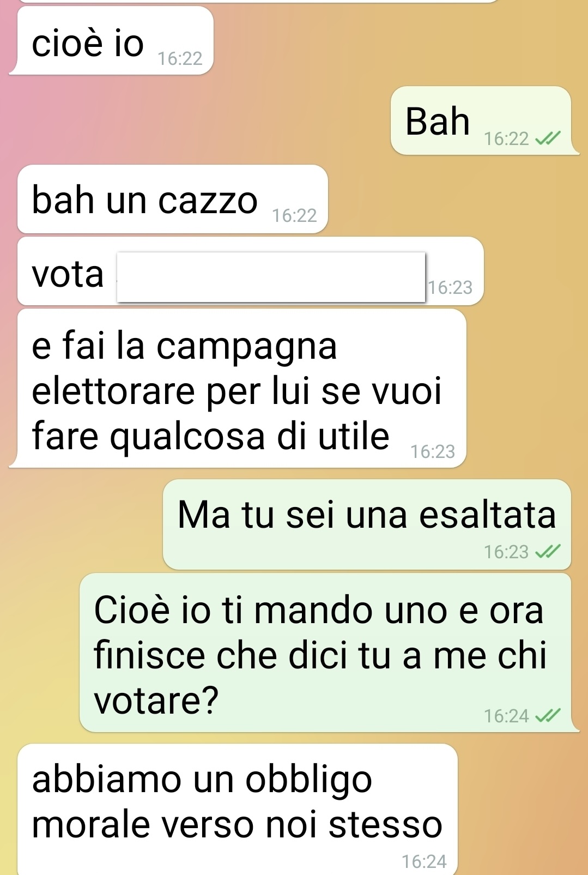The height and width of the screenshot is (875, 588).
Task: Select 'abbiamo un obbligo morale' message bubble
Action: 238,810
